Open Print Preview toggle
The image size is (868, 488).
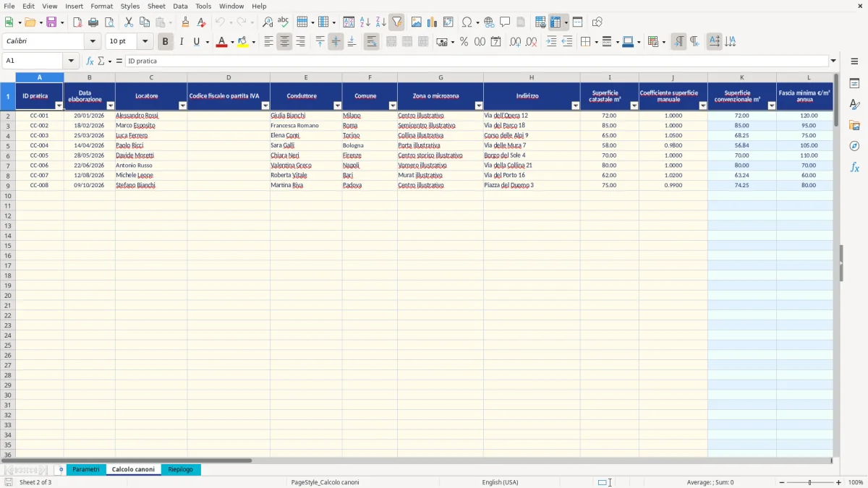pyautogui.click(x=109, y=22)
